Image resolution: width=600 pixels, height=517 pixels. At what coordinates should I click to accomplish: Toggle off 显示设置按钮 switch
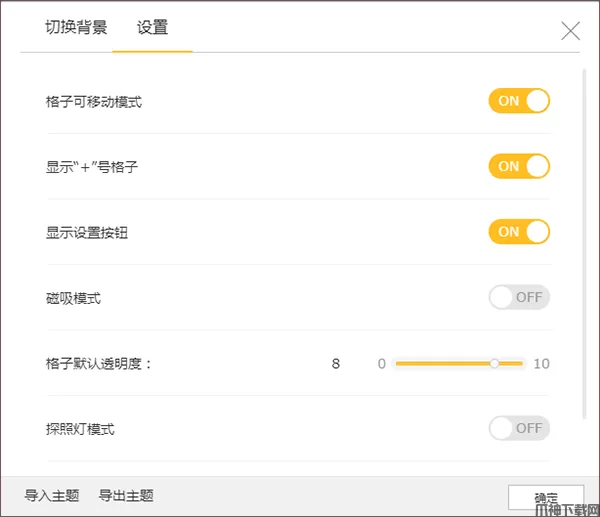point(519,232)
